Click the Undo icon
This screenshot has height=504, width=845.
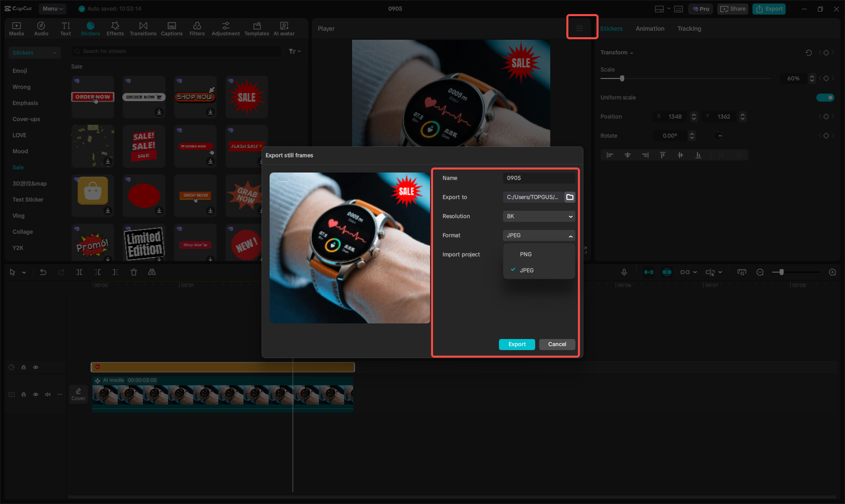pos(43,272)
